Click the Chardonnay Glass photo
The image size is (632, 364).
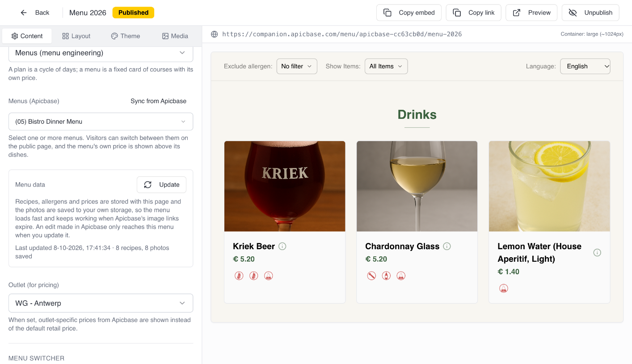[417, 186]
